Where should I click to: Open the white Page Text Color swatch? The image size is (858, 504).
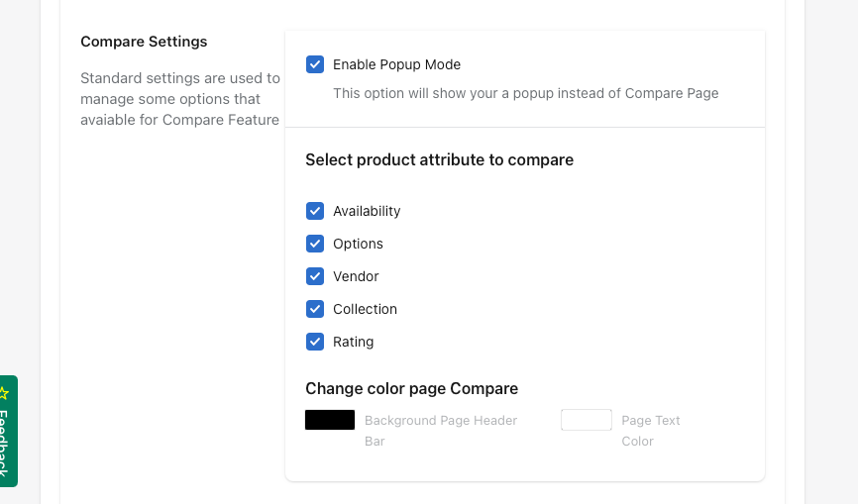587,420
